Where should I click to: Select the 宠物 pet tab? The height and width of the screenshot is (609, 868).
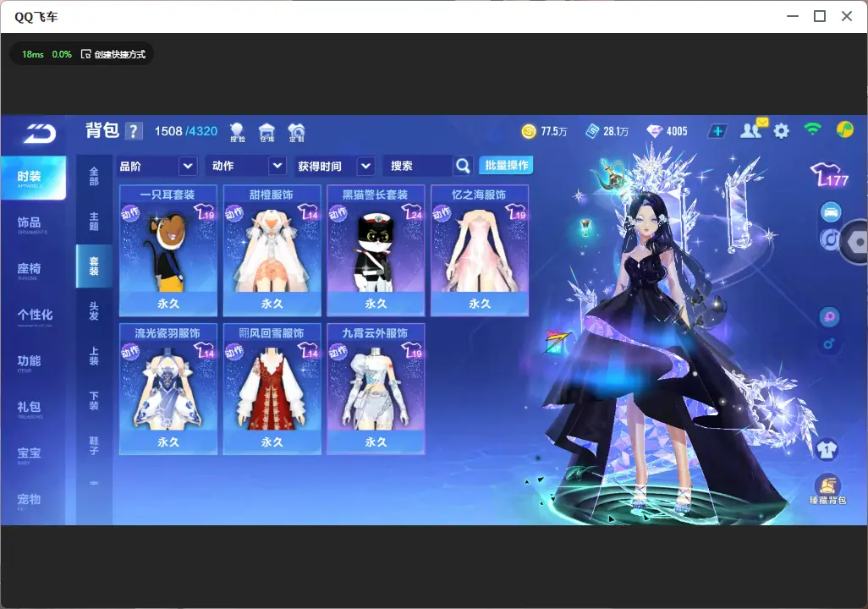(33, 501)
